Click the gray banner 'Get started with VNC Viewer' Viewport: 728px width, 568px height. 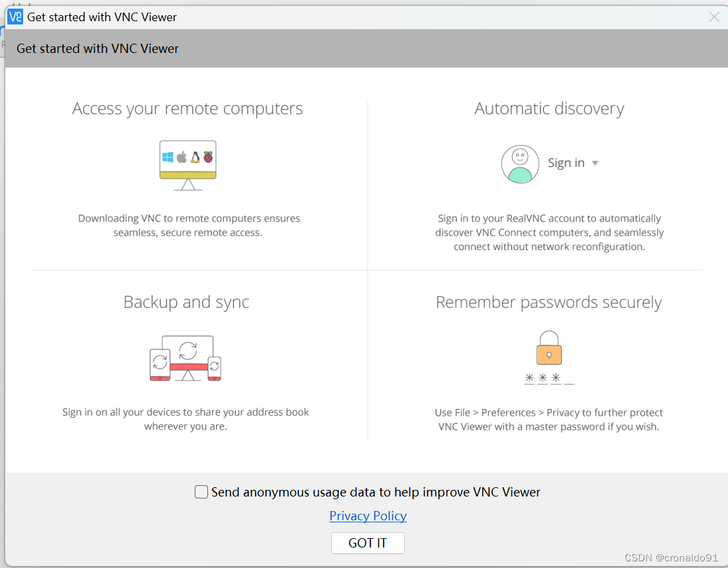click(366, 48)
